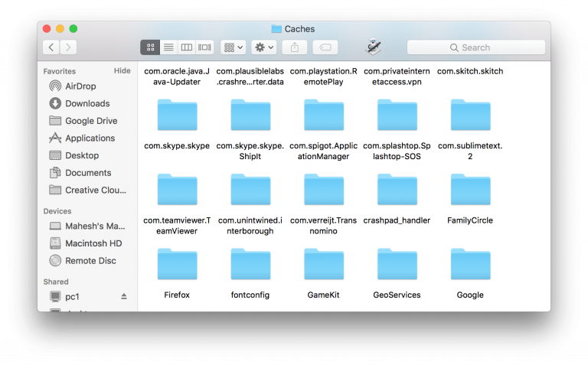
Task: Switch to list view
Action: 168,47
